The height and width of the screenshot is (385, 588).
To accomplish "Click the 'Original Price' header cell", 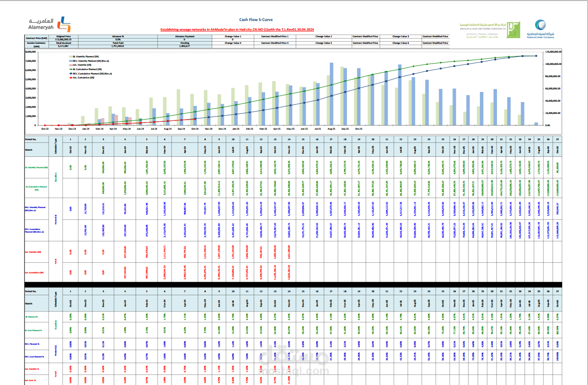I will click(x=64, y=36).
